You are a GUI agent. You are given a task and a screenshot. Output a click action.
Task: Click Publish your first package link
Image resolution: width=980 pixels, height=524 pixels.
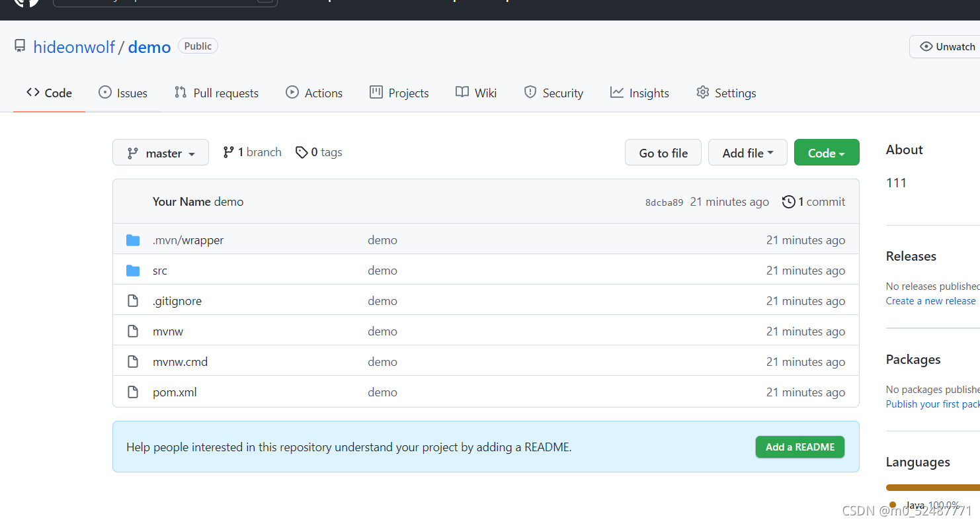(x=933, y=404)
